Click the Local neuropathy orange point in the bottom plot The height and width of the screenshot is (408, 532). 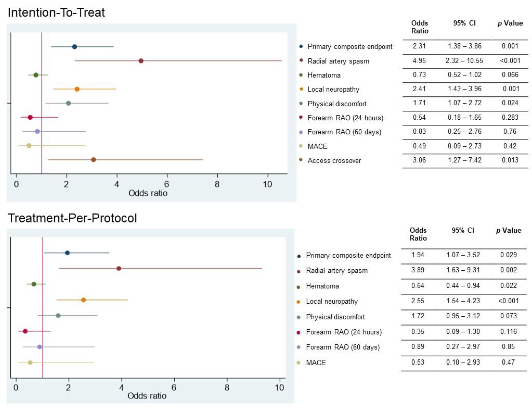83,300
